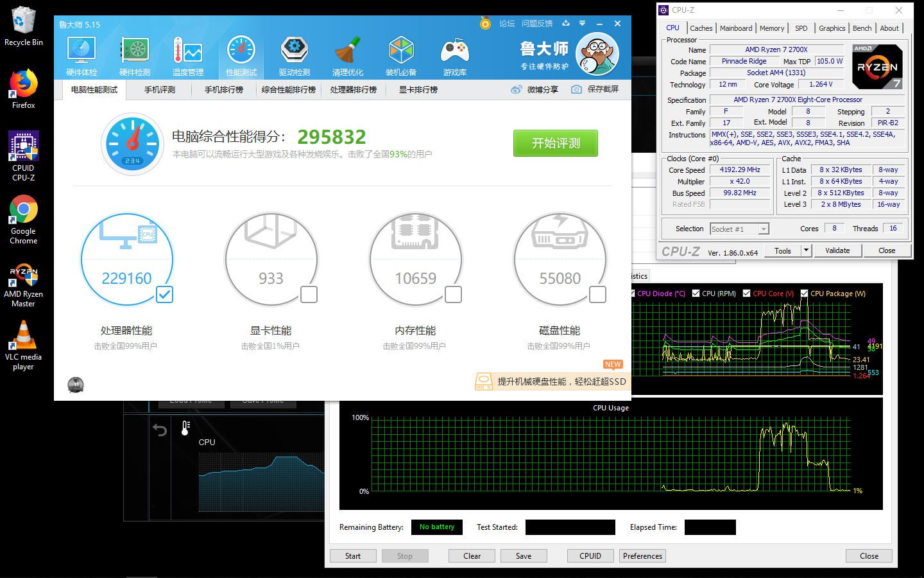This screenshot has width=924, height=578.
Task: Click the 提升机械硬盘性能 SSD promotion banner
Action: click(552, 381)
